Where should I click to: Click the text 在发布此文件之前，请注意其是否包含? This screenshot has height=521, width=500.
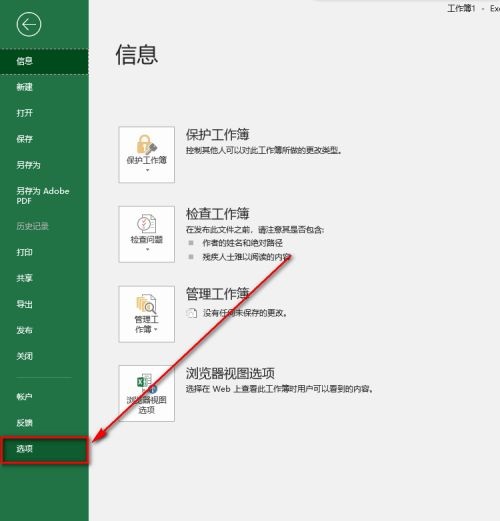point(255,230)
